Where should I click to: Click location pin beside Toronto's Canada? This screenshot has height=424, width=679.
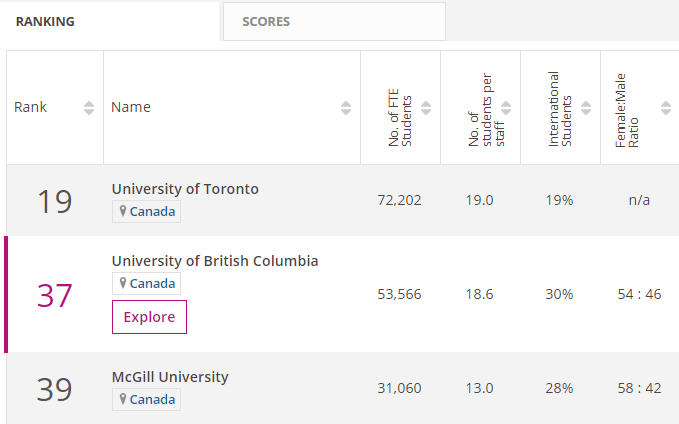click(x=124, y=211)
